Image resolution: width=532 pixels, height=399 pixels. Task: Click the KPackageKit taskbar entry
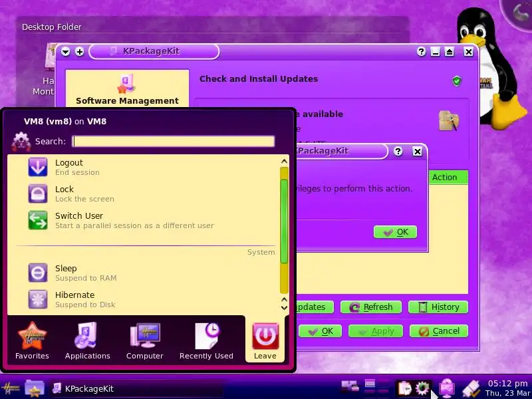coord(138,389)
